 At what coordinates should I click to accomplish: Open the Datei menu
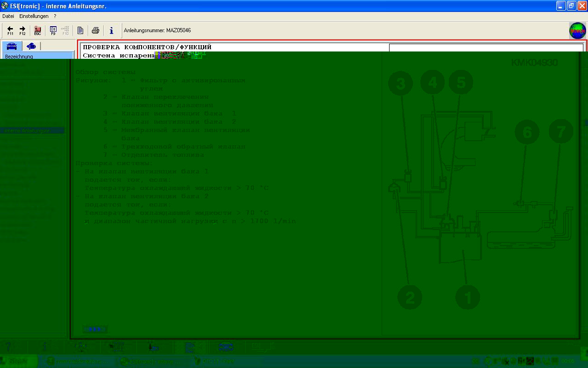point(8,16)
